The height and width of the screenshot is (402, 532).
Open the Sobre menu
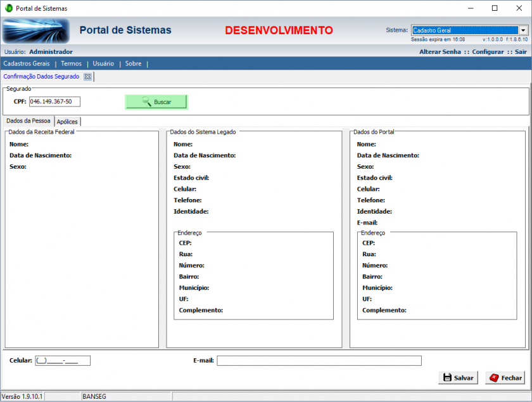(133, 63)
